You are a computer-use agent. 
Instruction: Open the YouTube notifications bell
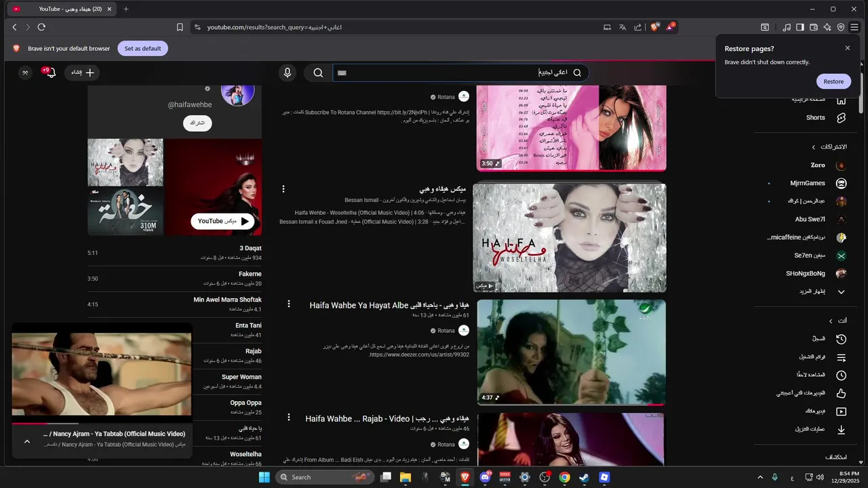(50, 73)
